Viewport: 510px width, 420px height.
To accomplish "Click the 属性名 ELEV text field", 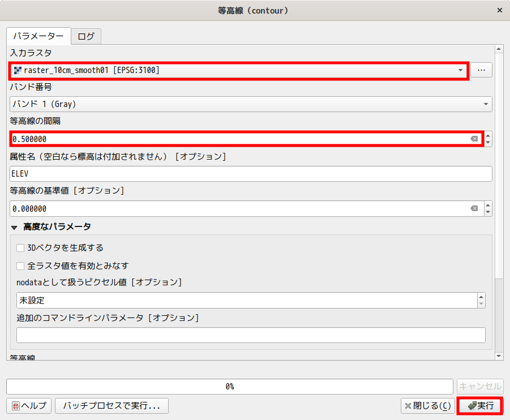I will (251, 174).
